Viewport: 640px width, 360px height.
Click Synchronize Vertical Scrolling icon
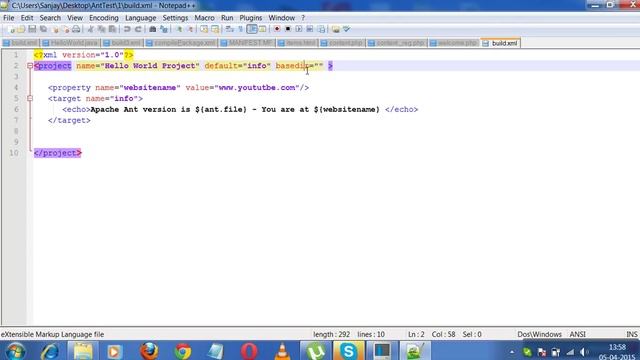(204, 29)
